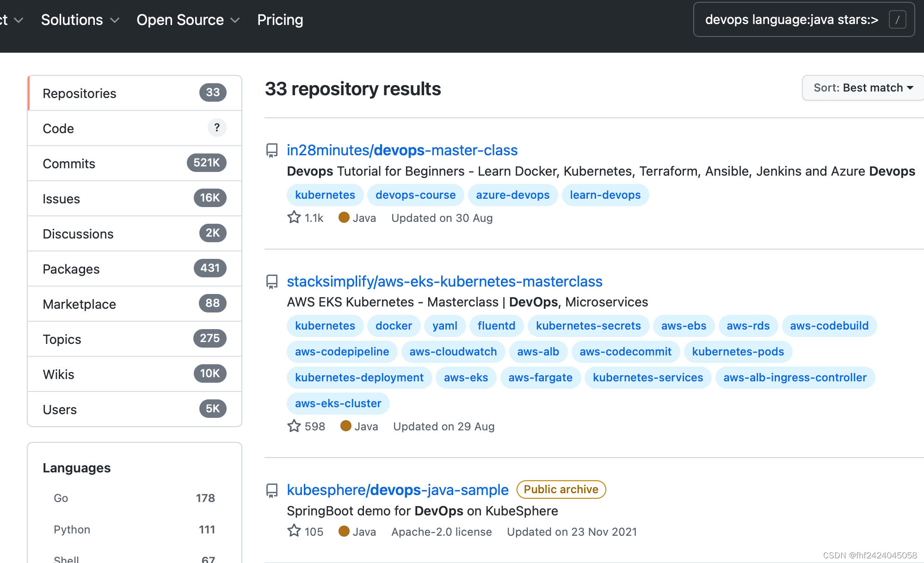The width and height of the screenshot is (924, 563).
Task: Show Marketplace results
Action: 135,304
